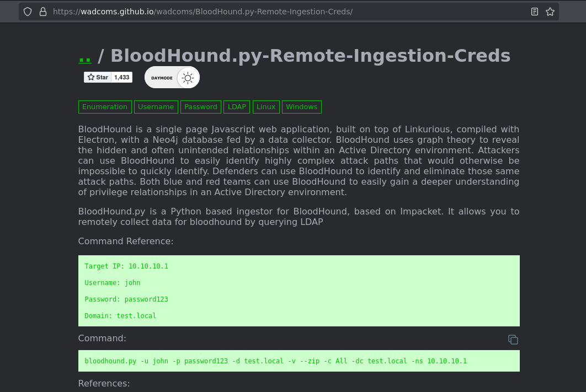
Task: Toggle the DAYMODE switch
Action: pyautogui.click(x=172, y=78)
